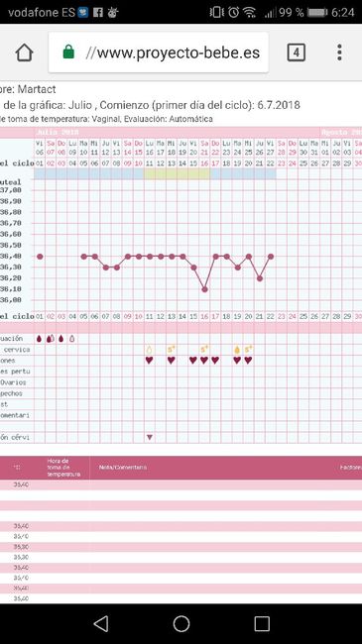
Task: Click the 36,50 temperature axis label
Action: (11, 245)
